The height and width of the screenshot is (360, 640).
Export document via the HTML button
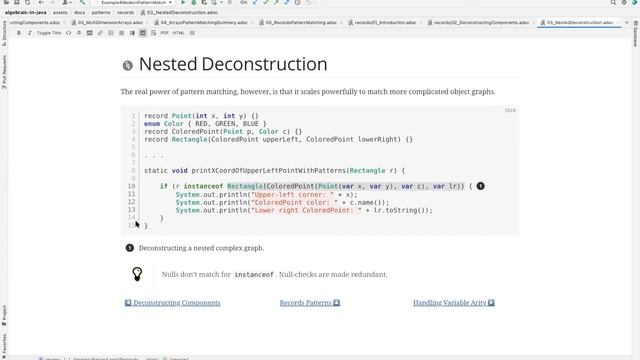178,33
